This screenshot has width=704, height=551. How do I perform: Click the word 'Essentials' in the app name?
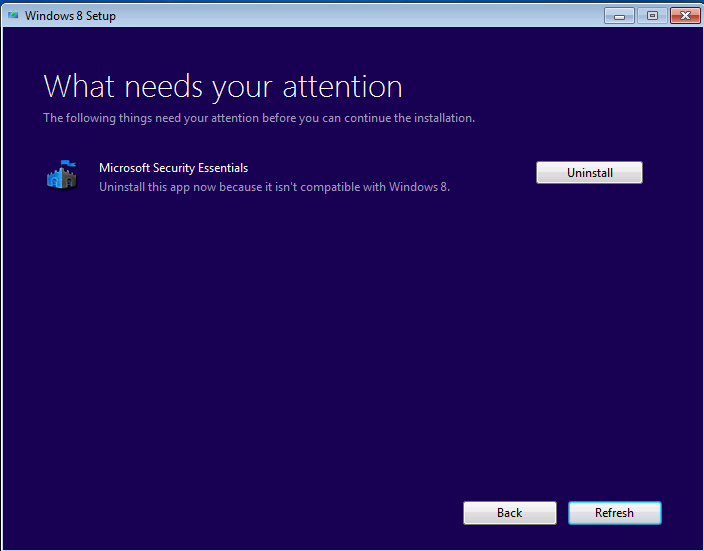point(220,168)
